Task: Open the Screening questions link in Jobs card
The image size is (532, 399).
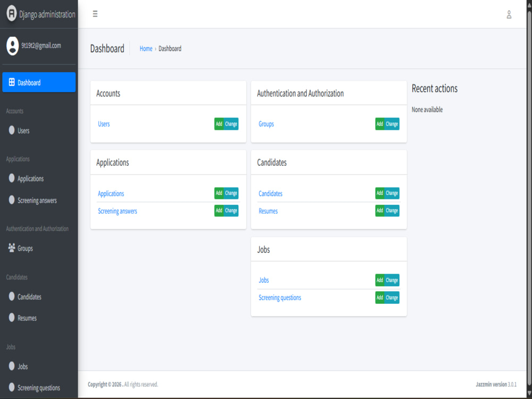Action: (280, 297)
